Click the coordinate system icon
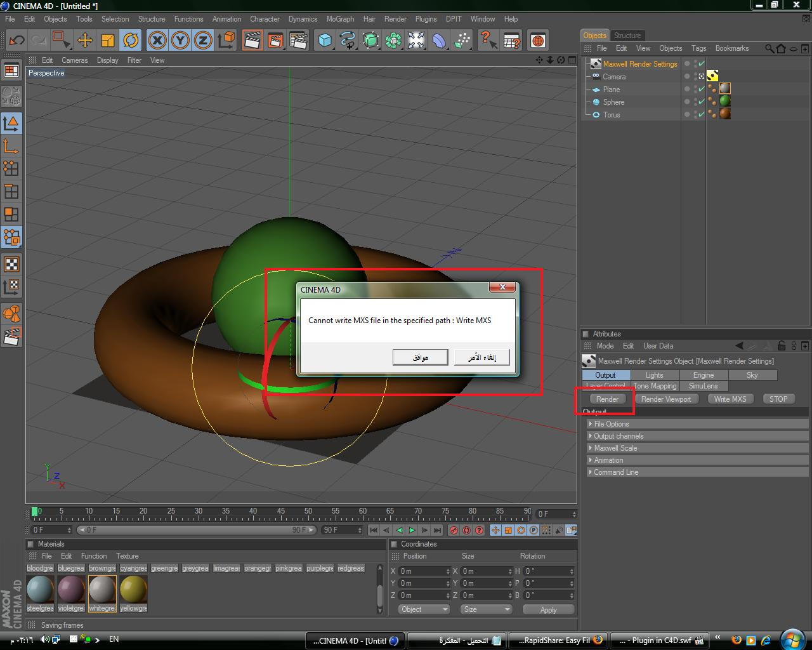 (226, 41)
